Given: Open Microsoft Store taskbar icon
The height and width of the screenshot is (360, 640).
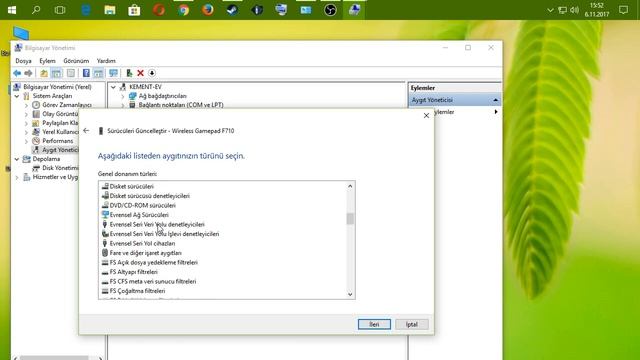Looking at the screenshot, I should [x=134, y=10].
